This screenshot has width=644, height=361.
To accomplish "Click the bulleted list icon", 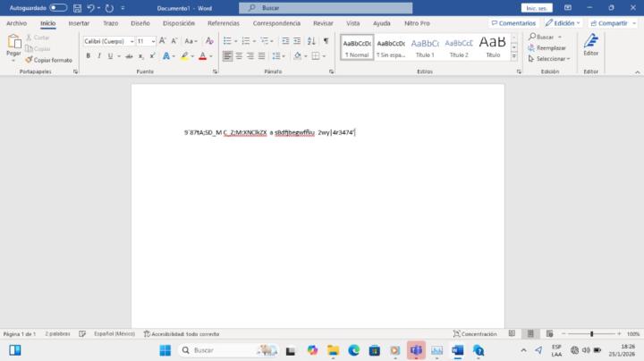I will [x=227, y=41].
